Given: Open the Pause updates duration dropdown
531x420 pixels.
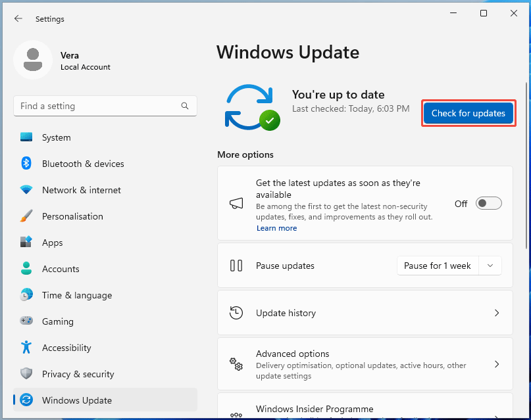Looking at the screenshot, I should (490, 266).
